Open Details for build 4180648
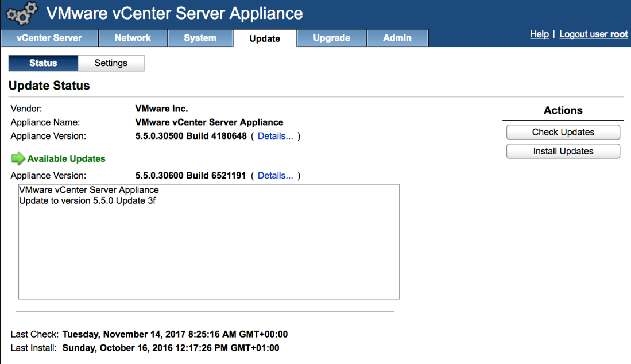The image size is (631, 364). [275, 136]
